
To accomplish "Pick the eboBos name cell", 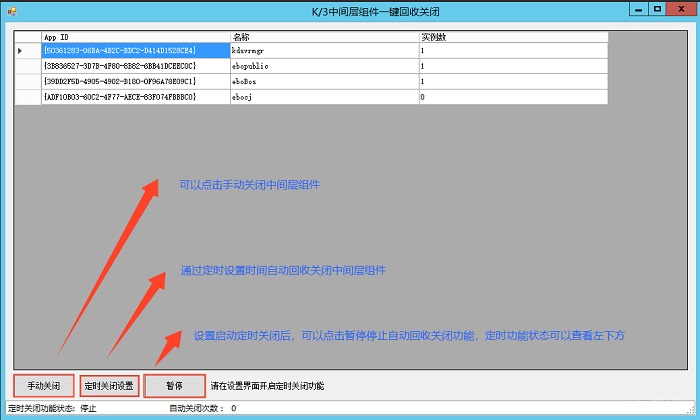I will [x=323, y=81].
